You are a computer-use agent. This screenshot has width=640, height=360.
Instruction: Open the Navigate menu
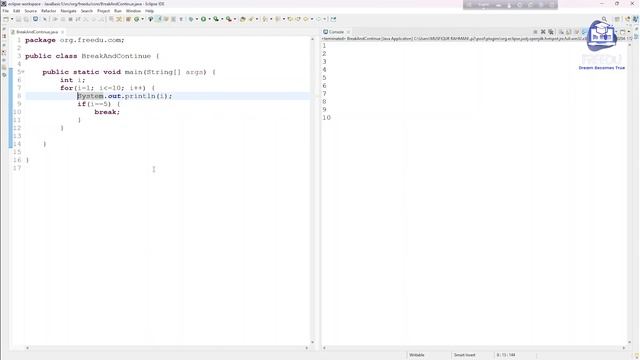point(68,11)
